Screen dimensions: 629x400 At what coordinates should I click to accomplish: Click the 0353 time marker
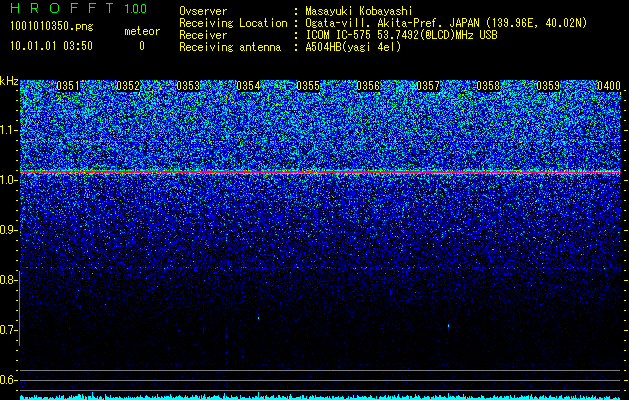point(188,86)
